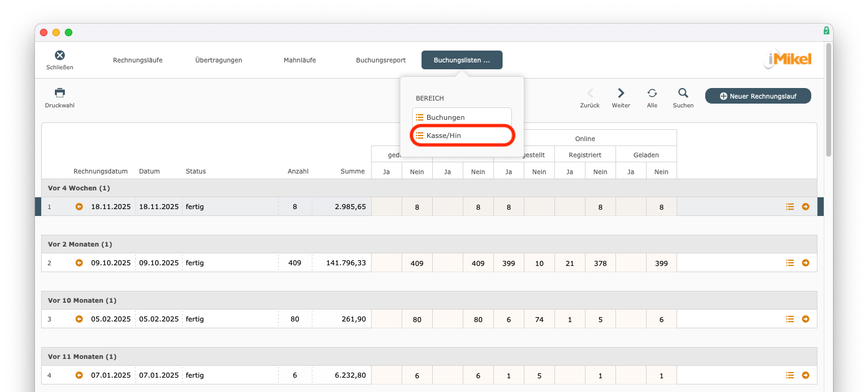Click the Zurück back arrow
The height and width of the screenshot is (392, 868).
(590, 93)
